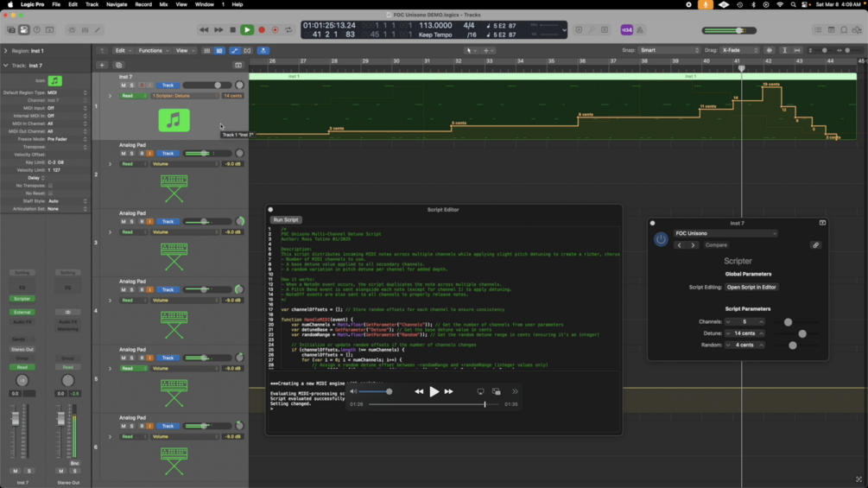This screenshot has width=868, height=488.
Task: Click the green music note icon in inspector
Action: (x=54, y=81)
